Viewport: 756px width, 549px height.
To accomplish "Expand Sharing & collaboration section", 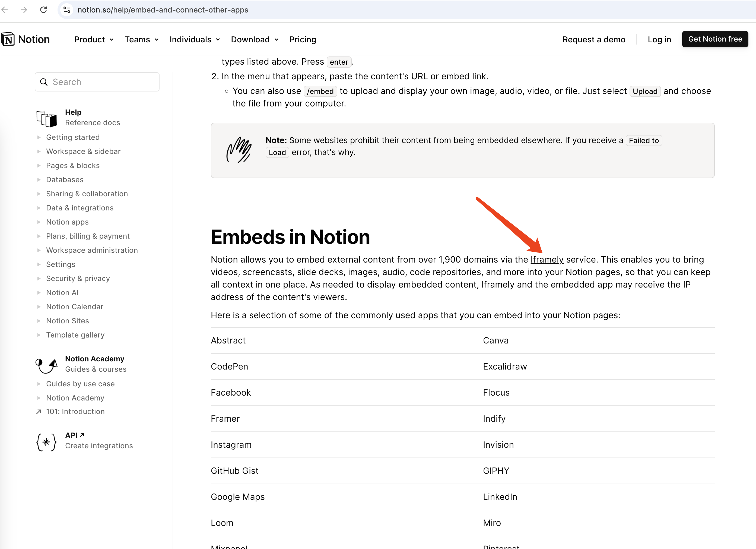I will [87, 193].
